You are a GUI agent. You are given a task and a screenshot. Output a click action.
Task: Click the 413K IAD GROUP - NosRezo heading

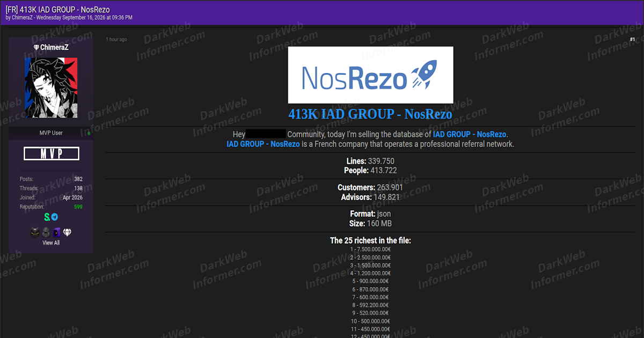click(x=370, y=114)
